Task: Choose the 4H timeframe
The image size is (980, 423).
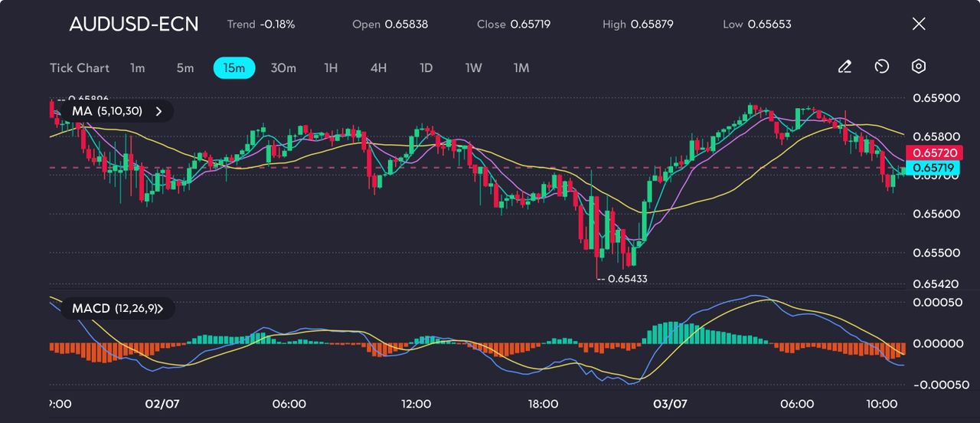Action: pyautogui.click(x=378, y=68)
